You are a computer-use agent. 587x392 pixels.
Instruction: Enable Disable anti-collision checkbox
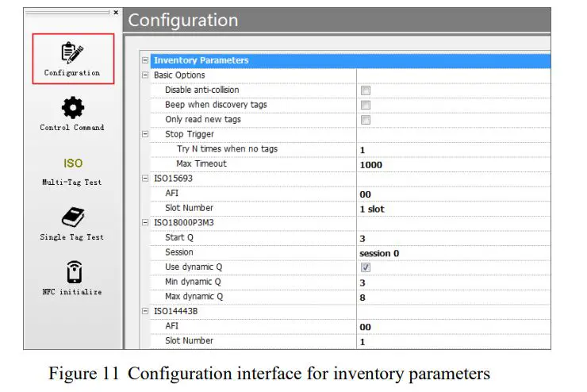coord(366,90)
